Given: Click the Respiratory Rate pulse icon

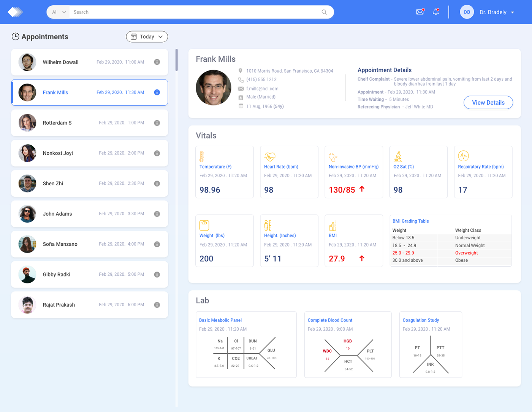Looking at the screenshot, I should (x=463, y=156).
